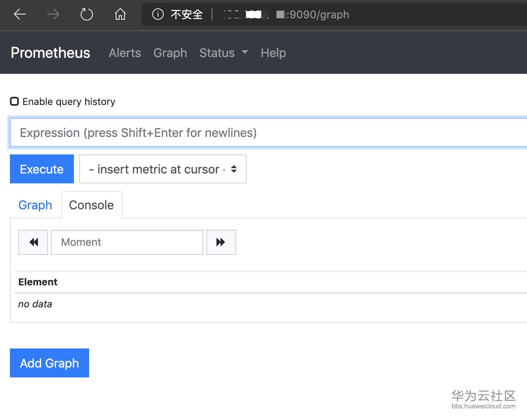Open Graph in the top navigation bar

click(170, 53)
